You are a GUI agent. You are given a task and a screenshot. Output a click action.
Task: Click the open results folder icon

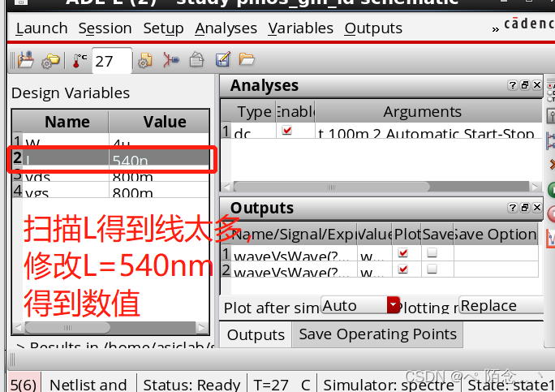click(x=247, y=59)
